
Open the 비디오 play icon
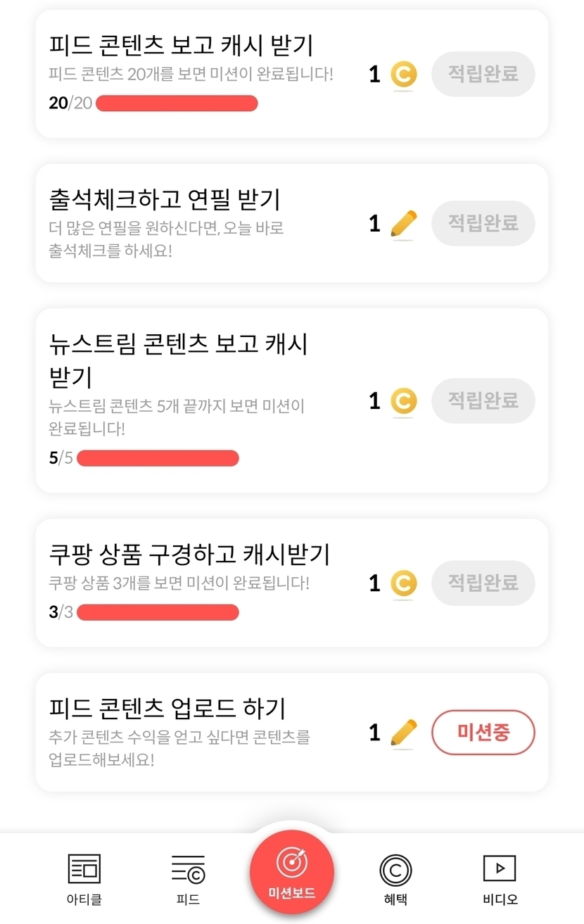pos(500,868)
